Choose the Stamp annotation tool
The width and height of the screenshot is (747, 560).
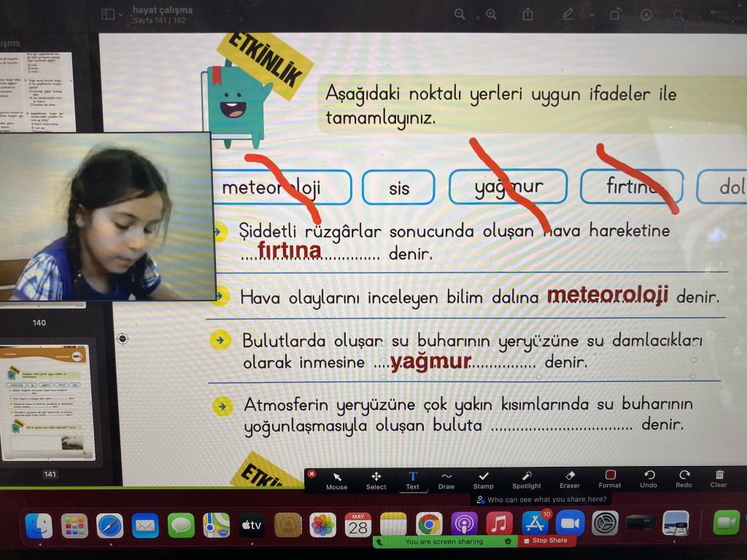483,479
